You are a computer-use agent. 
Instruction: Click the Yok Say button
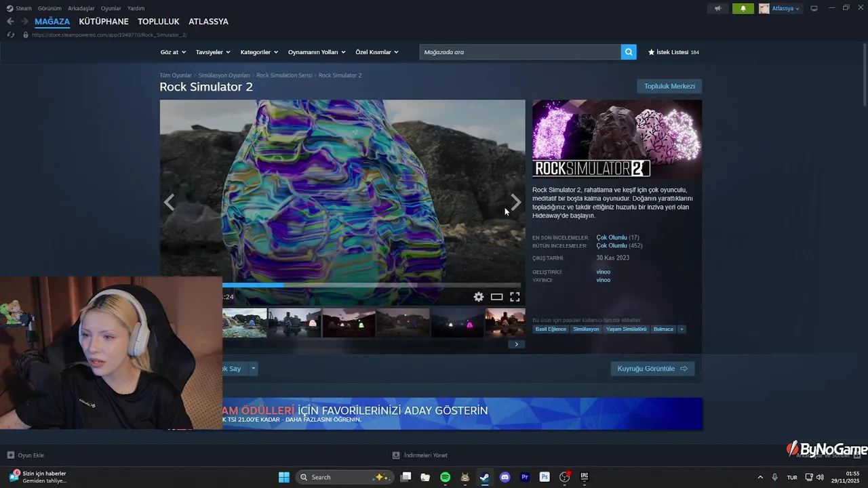pyautogui.click(x=235, y=369)
